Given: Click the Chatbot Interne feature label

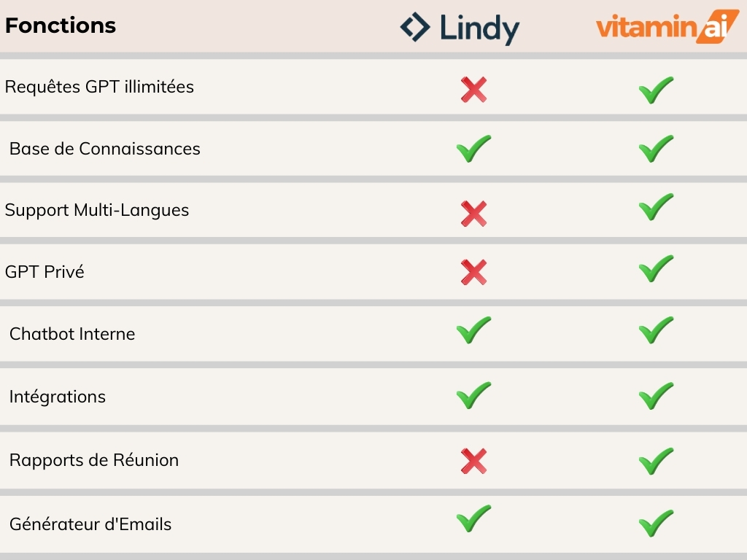Looking at the screenshot, I should tap(72, 334).
